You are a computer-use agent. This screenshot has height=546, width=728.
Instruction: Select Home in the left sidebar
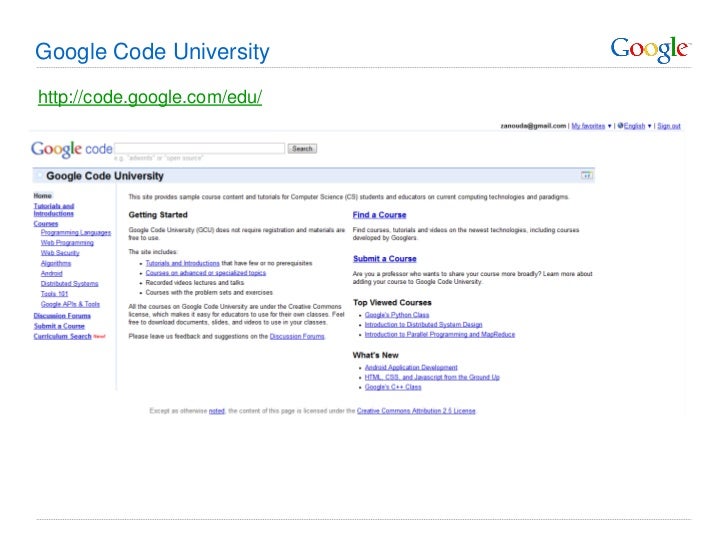tap(43, 195)
